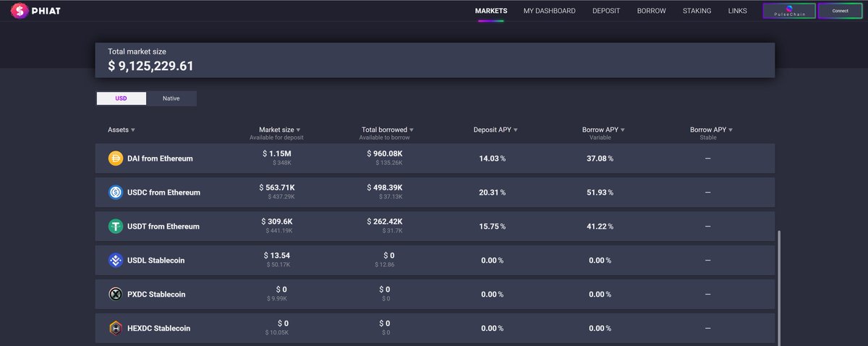868x346 pixels.
Task: Click the HEXDC Stablecoin icon
Action: coord(115,328)
